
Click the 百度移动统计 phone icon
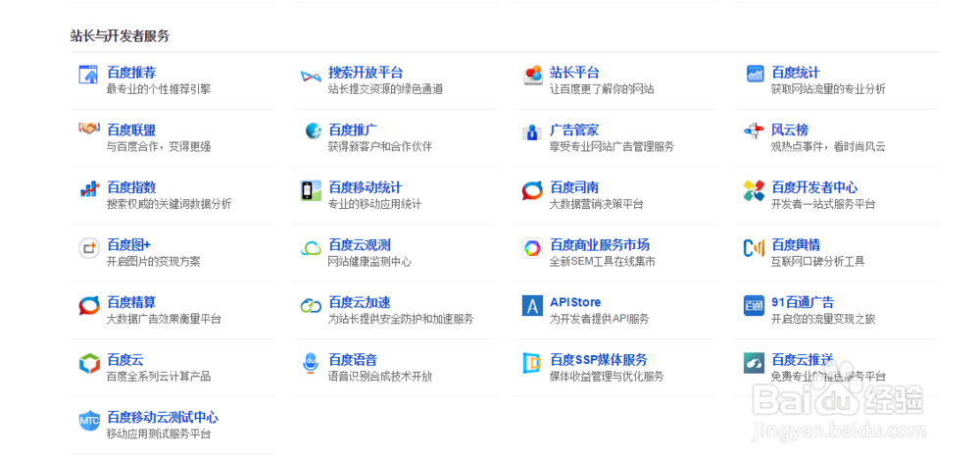(x=311, y=190)
